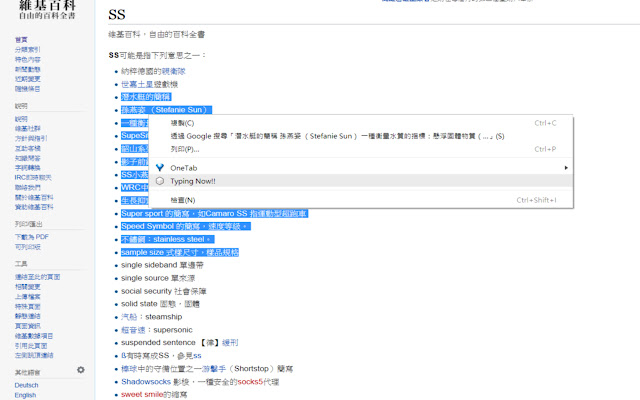Choose 列印(P)... print menu entry

(361, 149)
